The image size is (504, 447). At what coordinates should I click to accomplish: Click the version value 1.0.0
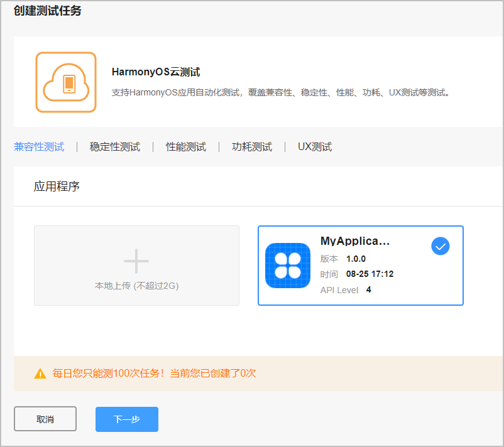pos(356,259)
